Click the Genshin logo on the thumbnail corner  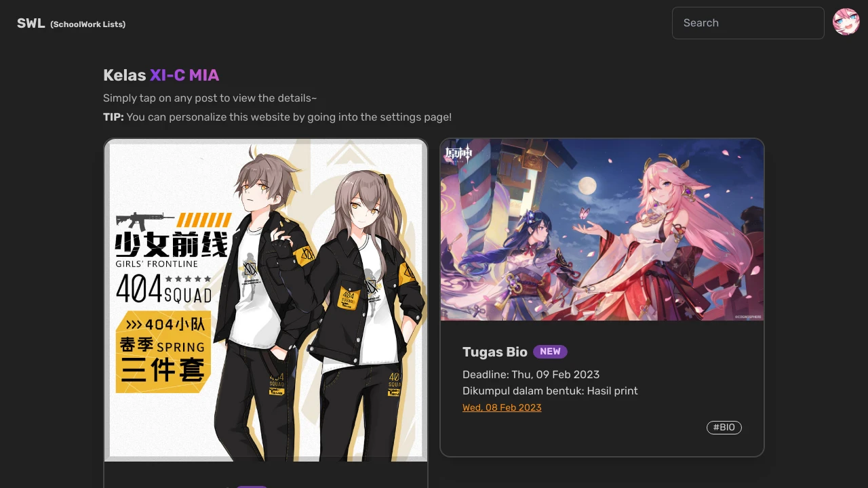(458, 154)
